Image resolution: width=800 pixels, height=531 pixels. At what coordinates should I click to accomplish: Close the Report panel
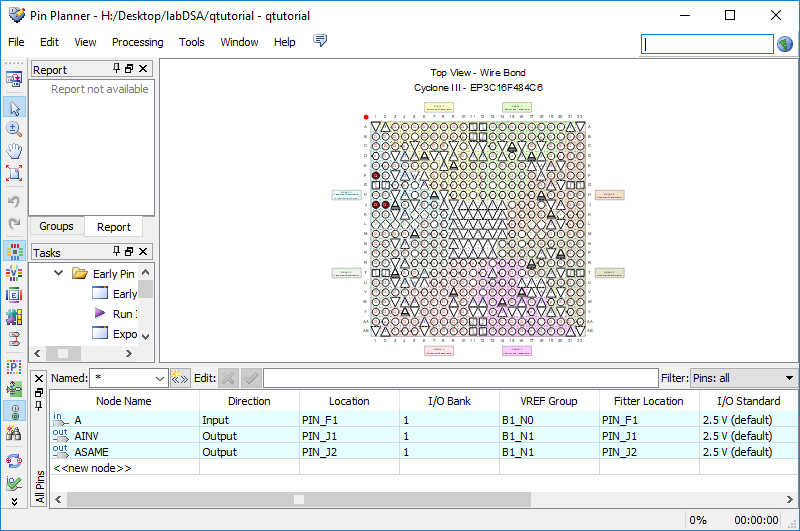pyautogui.click(x=143, y=68)
